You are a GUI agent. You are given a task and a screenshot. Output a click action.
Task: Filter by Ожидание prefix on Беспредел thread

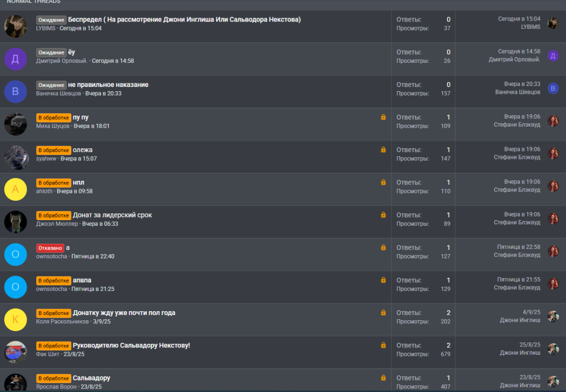coord(51,20)
